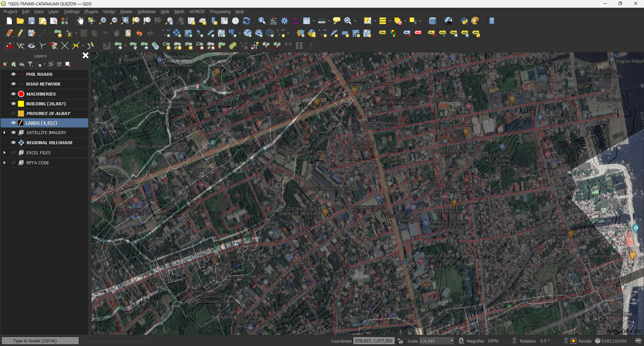Click the red MACHINERIES symbol swatch
644x346 pixels.
click(x=20, y=94)
